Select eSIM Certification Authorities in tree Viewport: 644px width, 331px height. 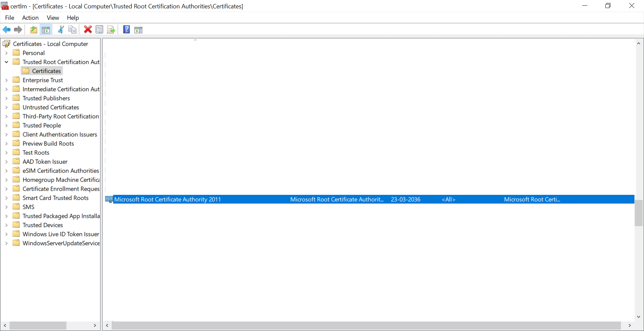(61, 171)
